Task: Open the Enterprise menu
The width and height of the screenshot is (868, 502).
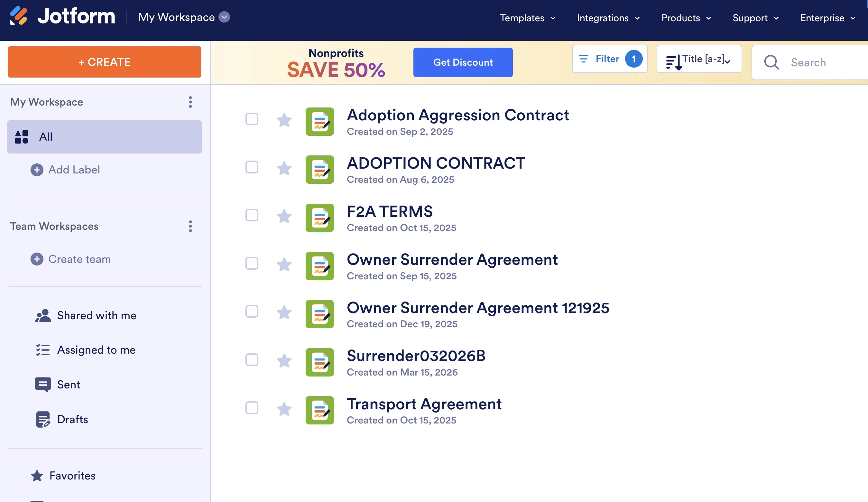Action: 827,18
